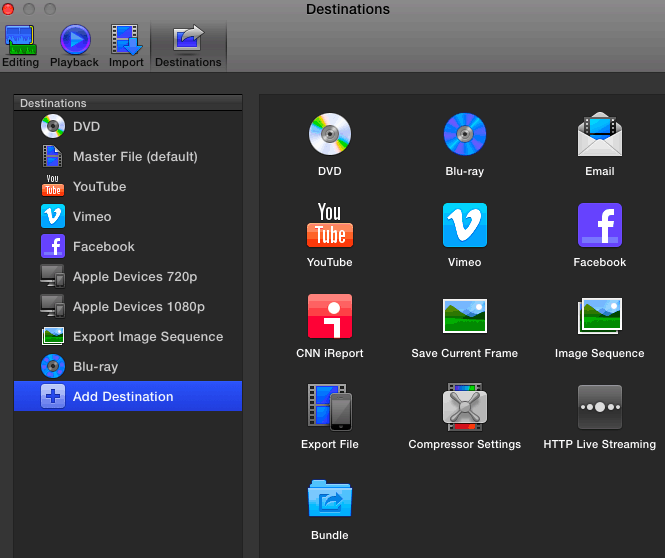Click the large Facebook icon in grid
The height and width of the screenshot is (558, 665).
tap(600, 225)
